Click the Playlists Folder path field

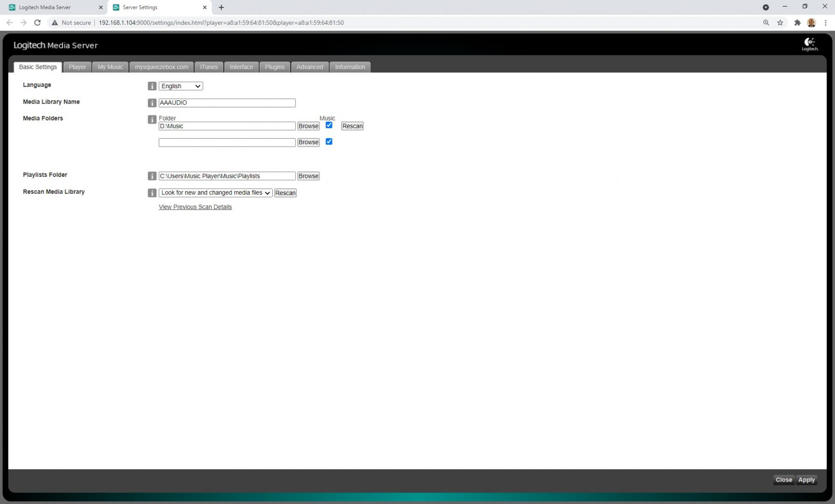point(227,176)
